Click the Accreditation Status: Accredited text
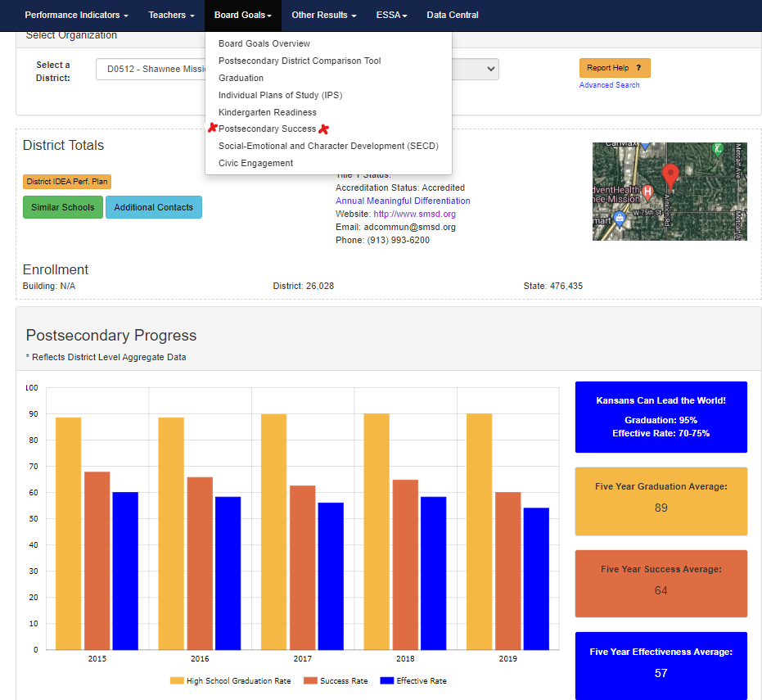This screenshot has width=762, height=700. (x=400, y=187)
